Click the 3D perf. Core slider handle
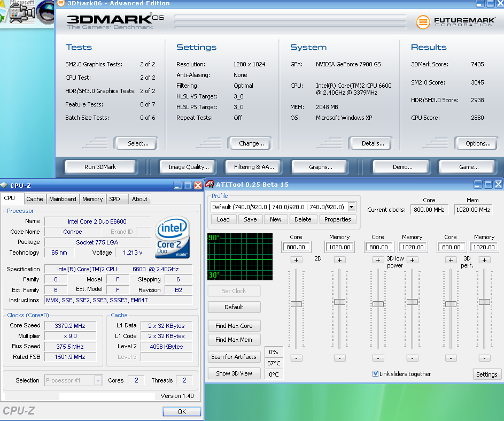 pyautogui.click(x=451, y=304)
